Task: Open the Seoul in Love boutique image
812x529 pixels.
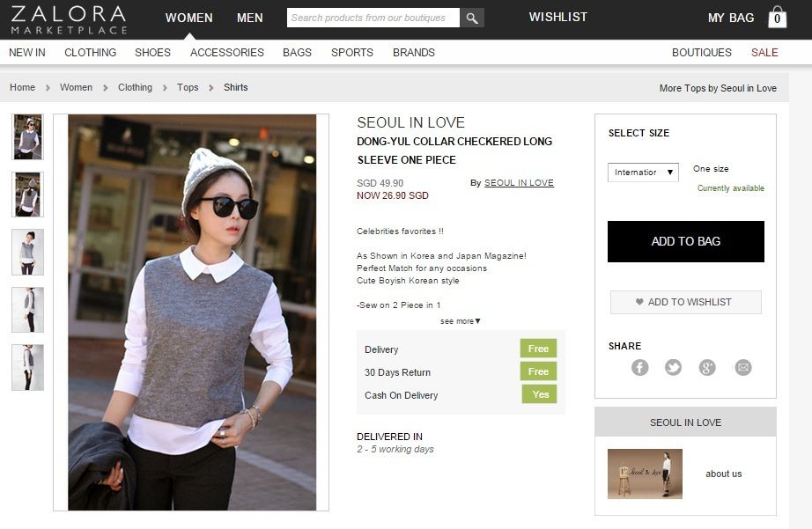Action: pyautogui.click(x=645, y=474)
